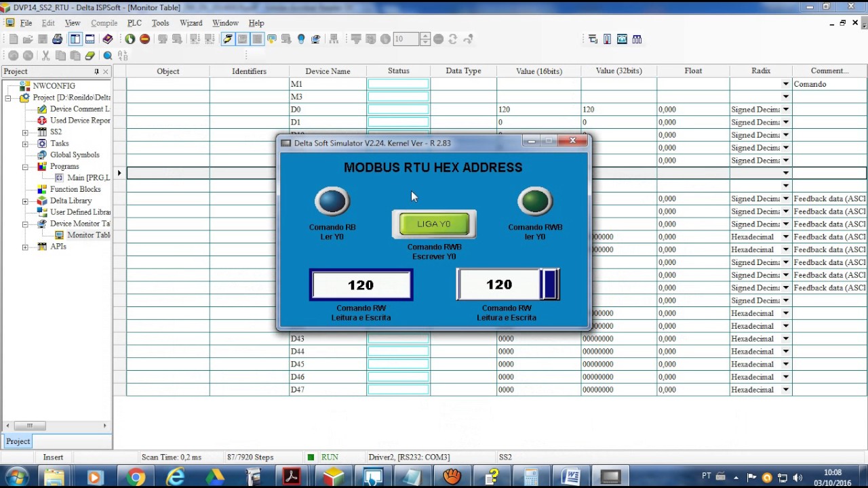
Task: Click the A-B sort/replace icon
Action: point(123,56)
